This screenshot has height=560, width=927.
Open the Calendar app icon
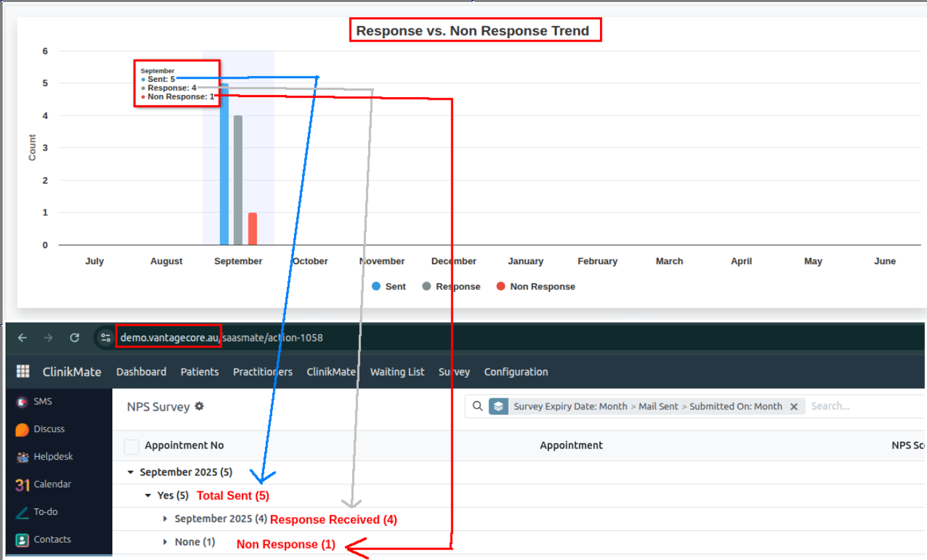pyautogui.click(x=22, y=485)
